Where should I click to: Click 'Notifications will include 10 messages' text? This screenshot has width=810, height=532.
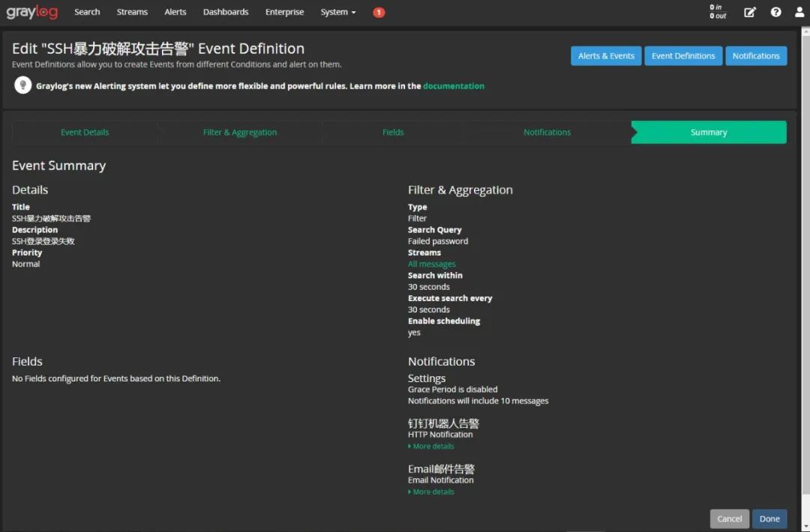pos(478,400)
